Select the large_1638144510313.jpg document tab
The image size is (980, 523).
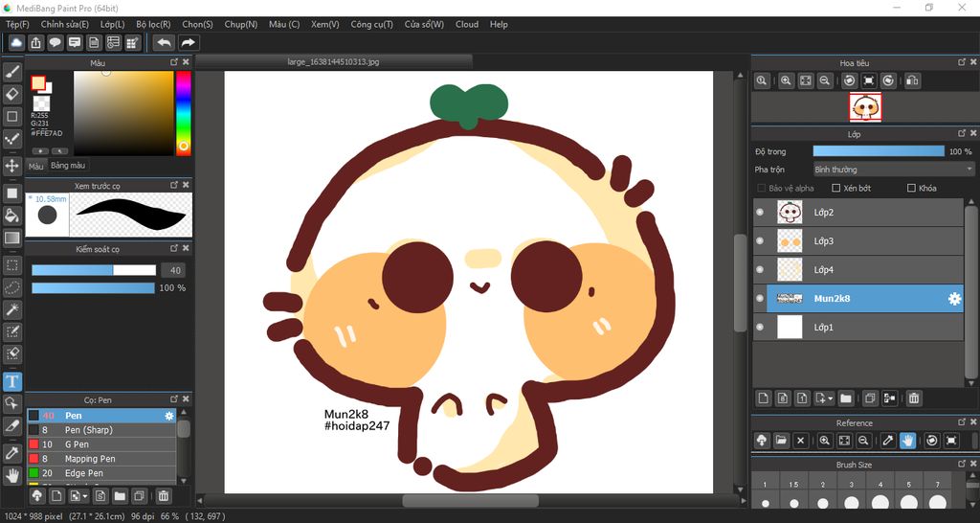point(333,62)
